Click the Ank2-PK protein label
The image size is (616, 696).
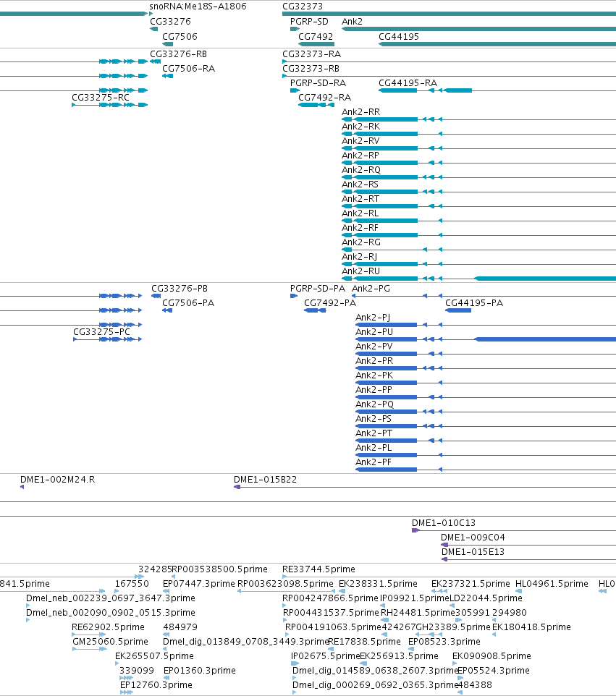point(374,375)
